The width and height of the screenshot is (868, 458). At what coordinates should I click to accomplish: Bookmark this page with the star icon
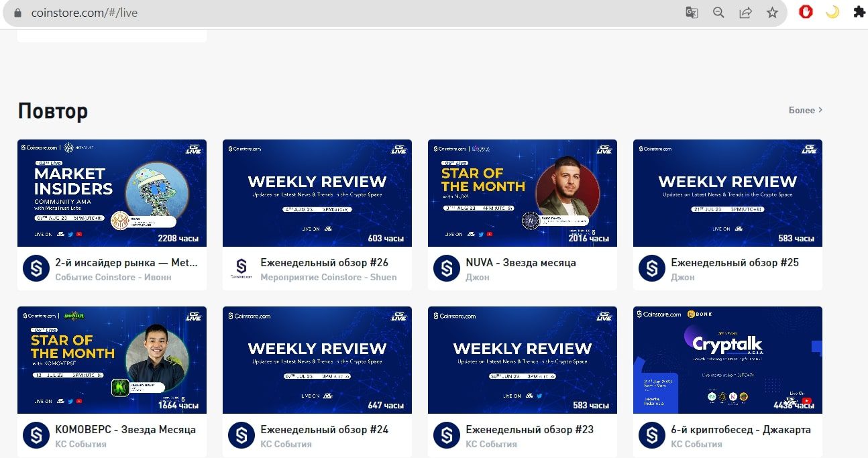(772, 13)
